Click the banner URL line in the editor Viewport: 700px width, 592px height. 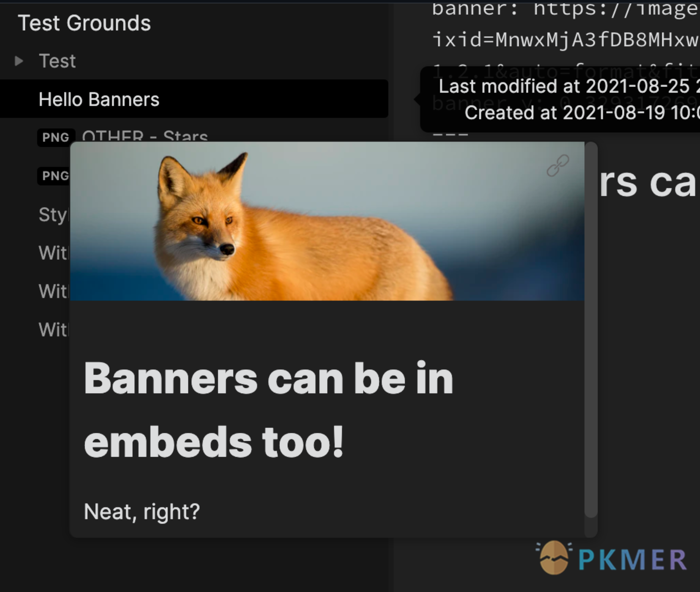(x=565, y=9)
